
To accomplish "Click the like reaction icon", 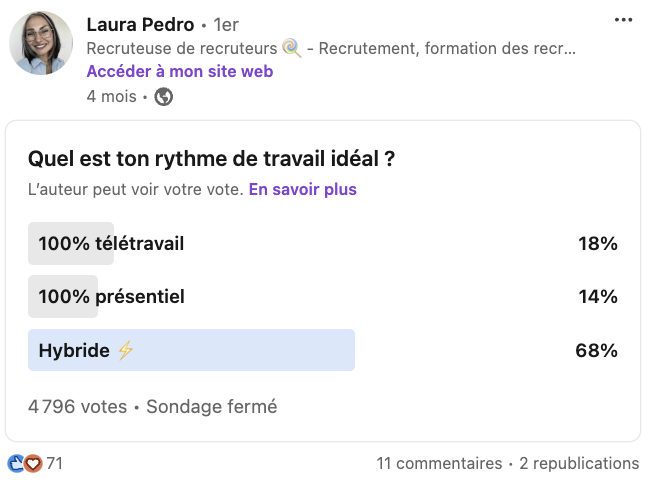I will (16, 463).
